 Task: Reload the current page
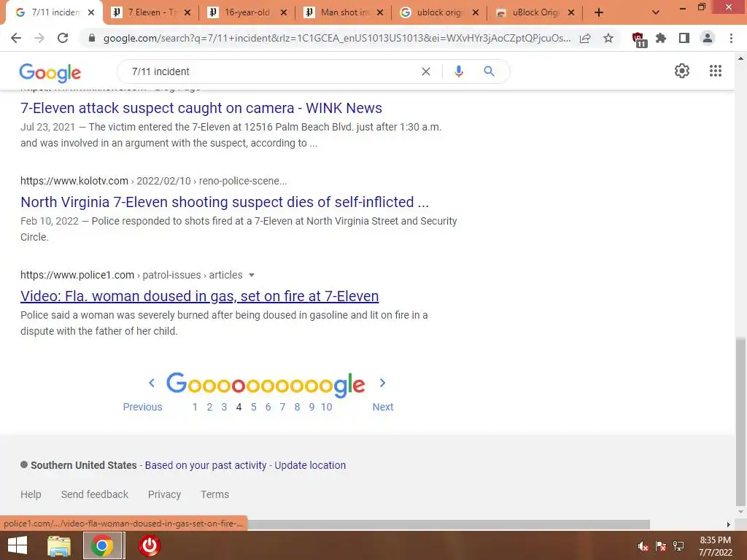click(x=63, y=38)
